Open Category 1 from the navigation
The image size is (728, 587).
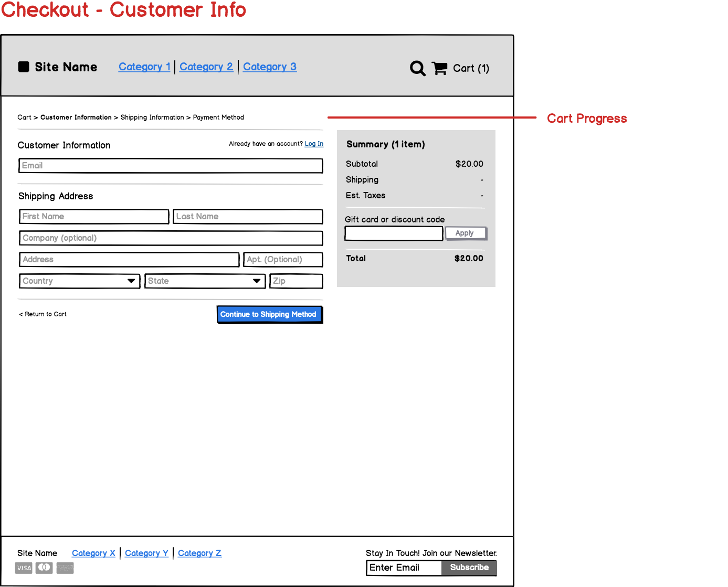click(144, 67)
